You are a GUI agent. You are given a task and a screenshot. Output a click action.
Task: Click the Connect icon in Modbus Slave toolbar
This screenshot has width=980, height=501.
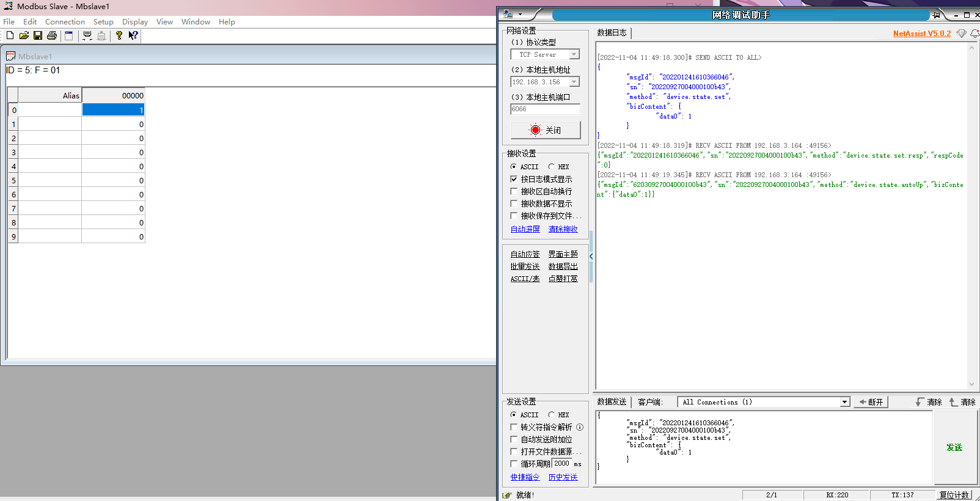[87, 35]
